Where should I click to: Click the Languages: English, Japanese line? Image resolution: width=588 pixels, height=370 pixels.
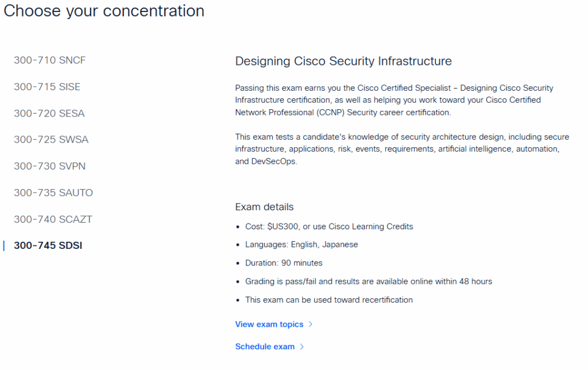(301, 245)
